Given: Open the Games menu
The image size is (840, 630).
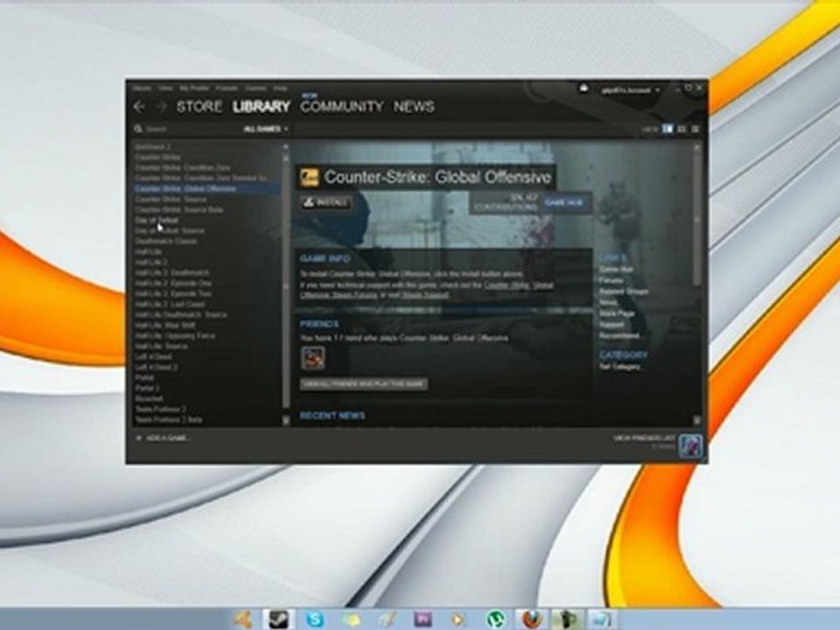Looking at the screenshot, I should (x=256, y=87).
